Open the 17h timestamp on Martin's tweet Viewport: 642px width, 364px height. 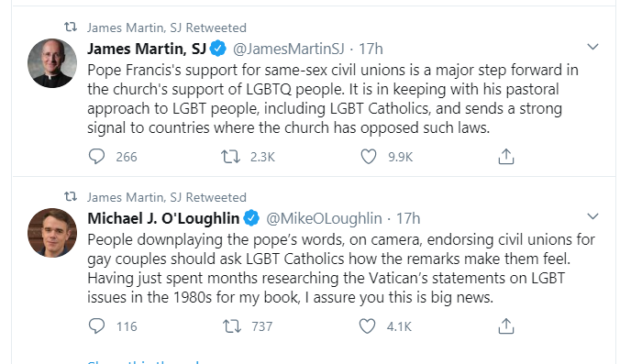tap(371, 49)
